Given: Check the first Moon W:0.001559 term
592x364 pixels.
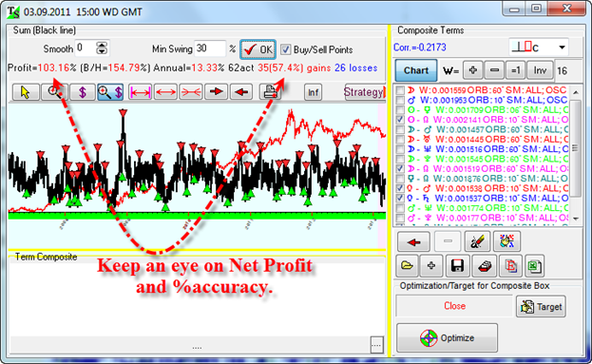Looking at the screenshot, I should [x=400, y=90].
